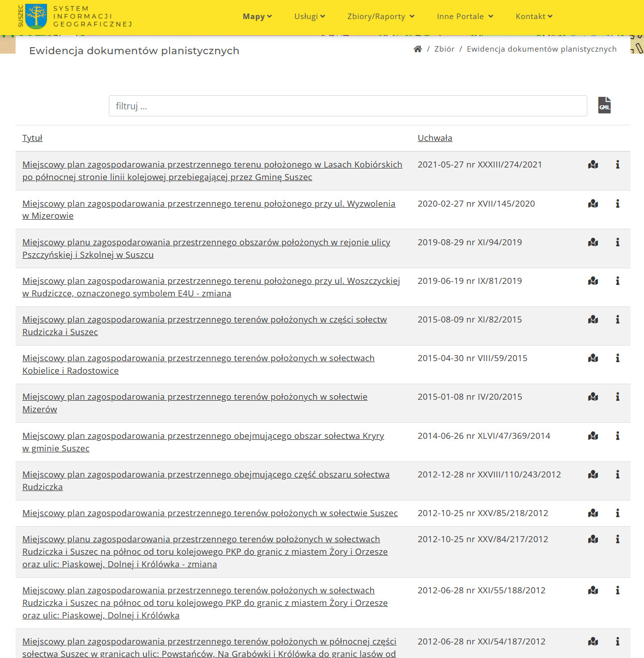This screenshot has height=658, width=644.
Task: Click the filtruj search field
Action: point(348,106)
